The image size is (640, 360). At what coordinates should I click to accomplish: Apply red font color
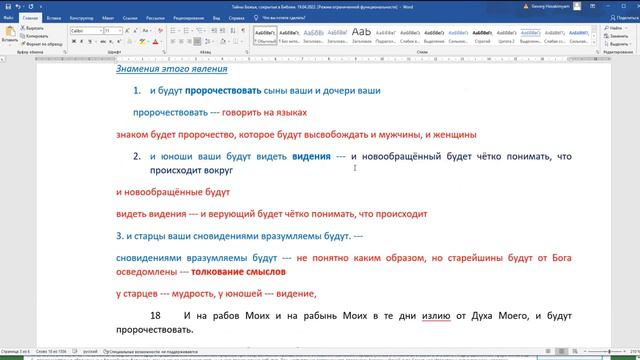pyautogui.click(x=155, y=42)
